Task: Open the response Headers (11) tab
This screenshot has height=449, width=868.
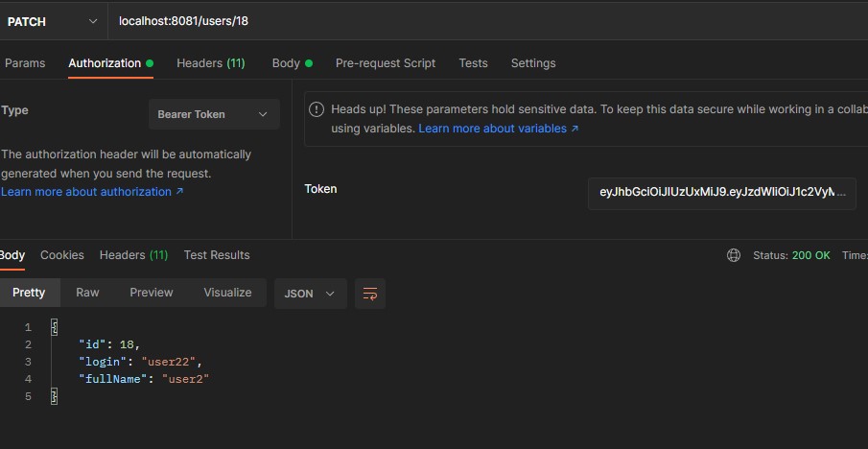Action: pos(133,255)
